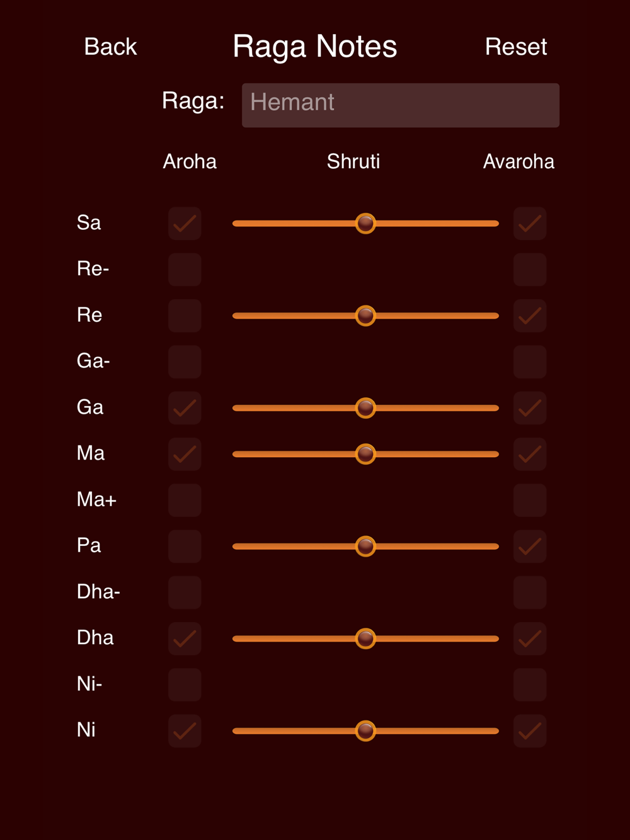Image resolution: width=630 pixels, height=840 pixels.
Task: Uncheck the Aroha checkbox for Ni
Action: click(185, 731)
